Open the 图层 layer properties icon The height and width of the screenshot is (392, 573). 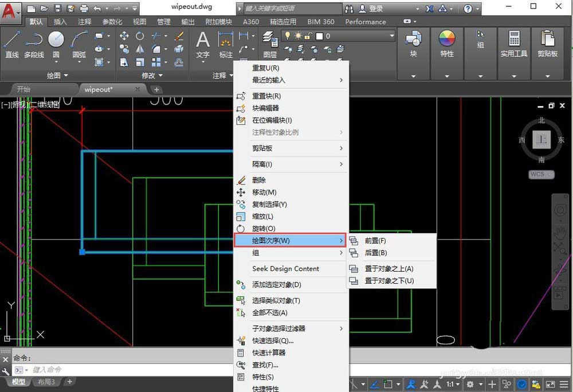tap(270, 45)
